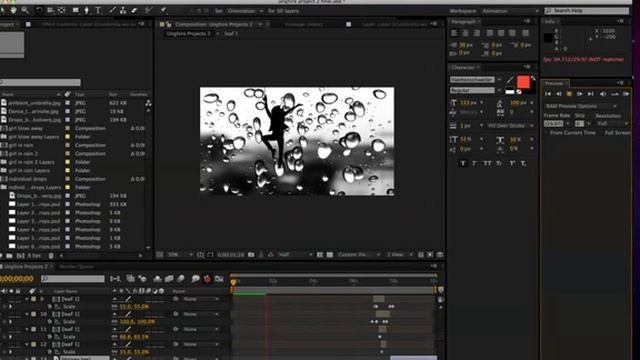Screen dimensions: 640x360
Task: Select the Rotation tool
Action: click(39, 10)
